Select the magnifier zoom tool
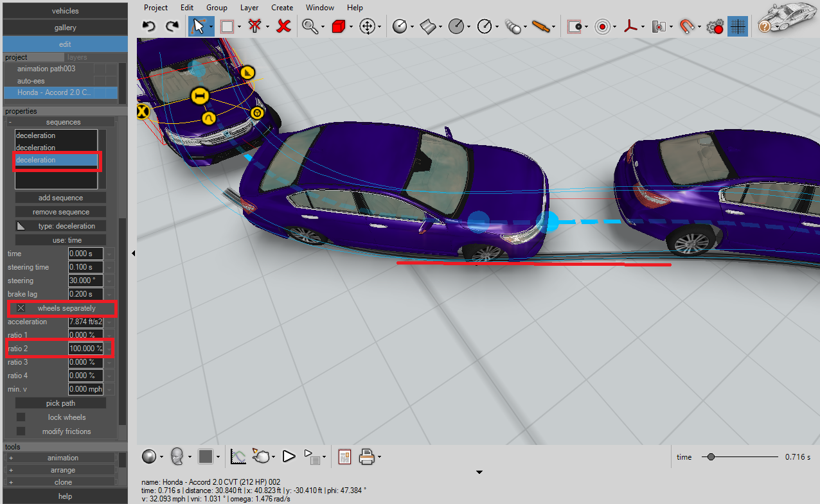This screenshot has height=504, width=820. point(310,26)
